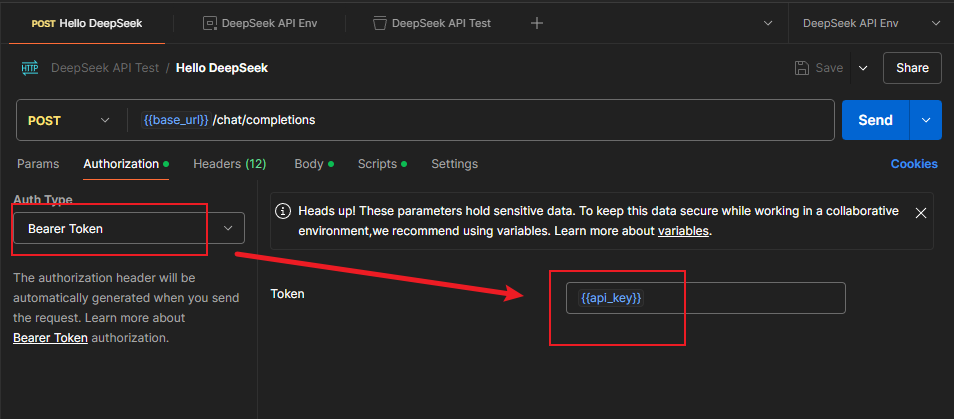
Task: Switch to DeepSeek API Test tab
Action: tap(432, 23)
